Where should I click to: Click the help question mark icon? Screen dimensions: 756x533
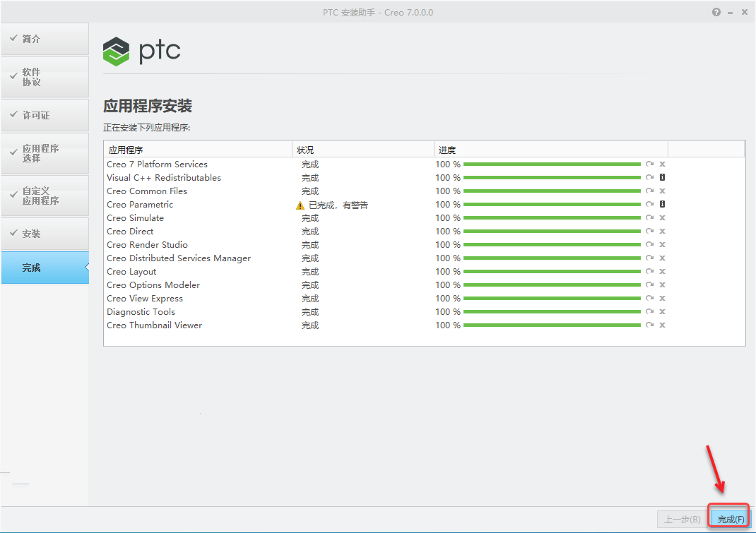click(716, 12)
